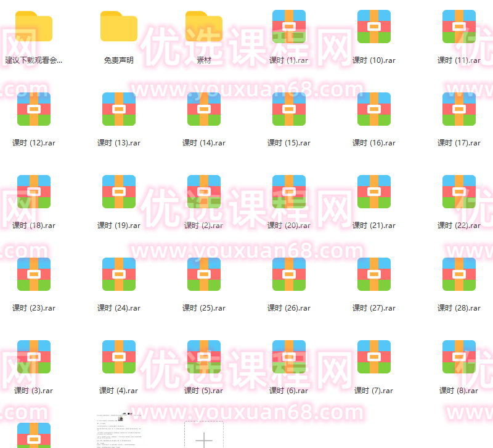Open the 课时 (5).rar archive
Screen dimensions: 493x448
click(x=204, y=357)
